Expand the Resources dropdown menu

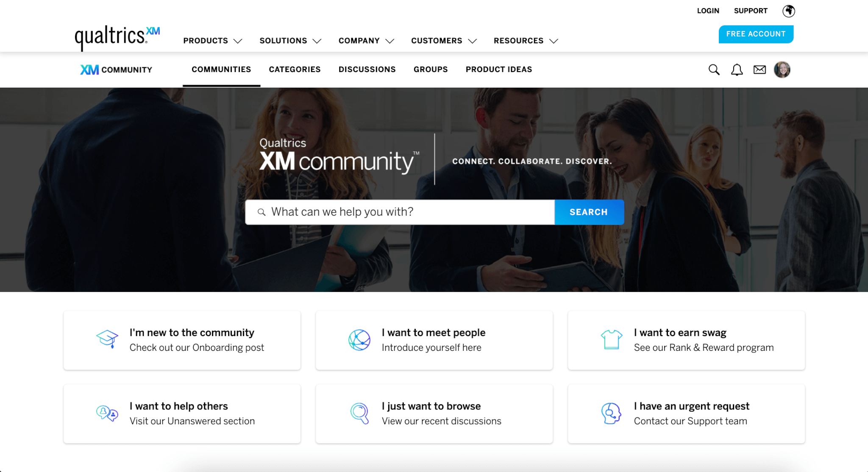526,41
